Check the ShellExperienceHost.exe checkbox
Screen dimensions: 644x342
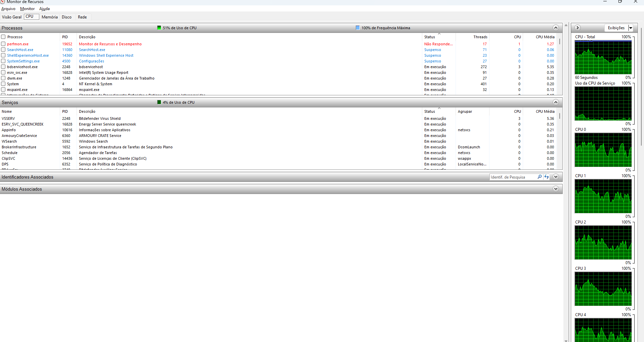click(3, 55)
